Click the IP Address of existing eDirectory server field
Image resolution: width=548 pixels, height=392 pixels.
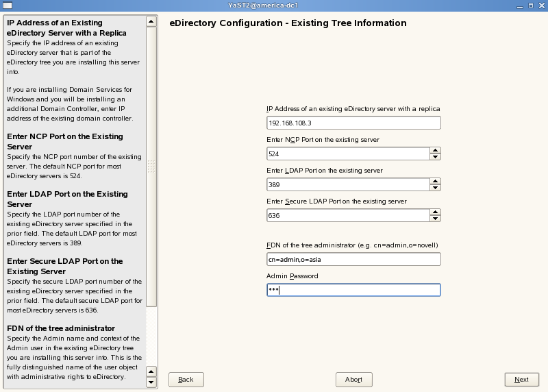[353, 123]
